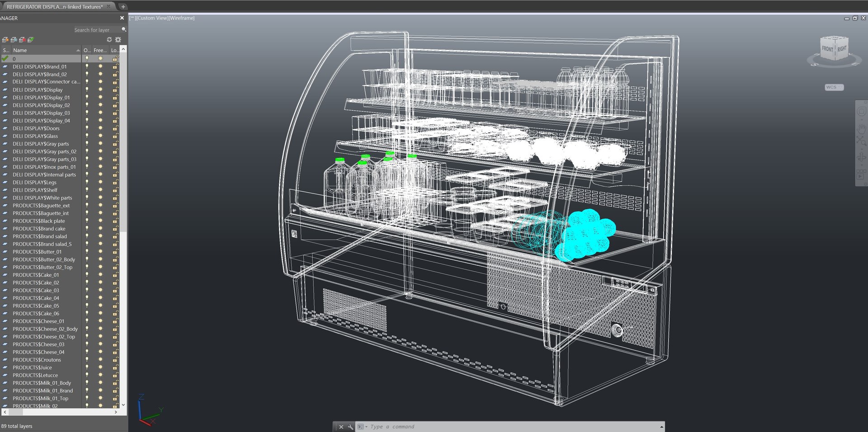The width and height of the screenshot is (868, 432).
Task: Click the FRONT face of ViewCube
Action: coord(827,49)
